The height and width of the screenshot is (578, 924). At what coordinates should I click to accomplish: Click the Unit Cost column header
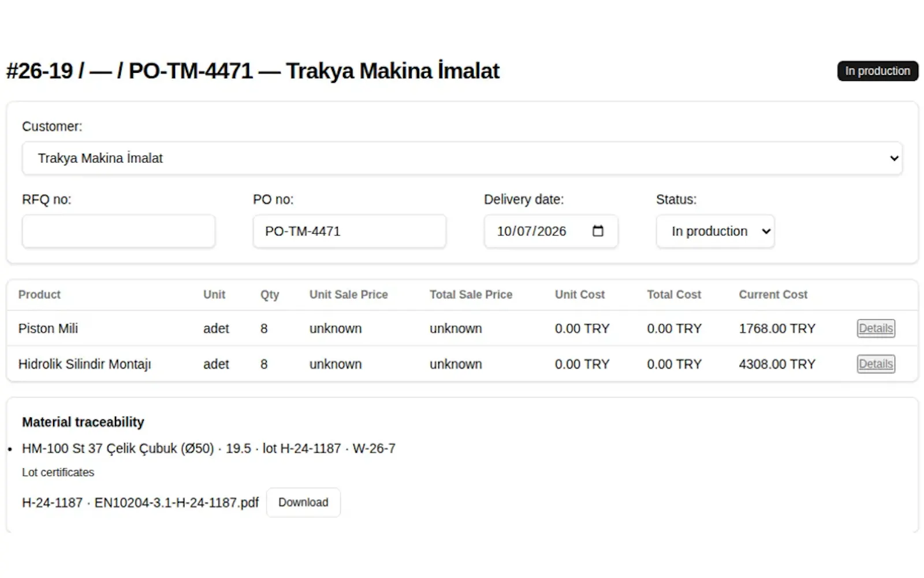[x=580, y=295]
